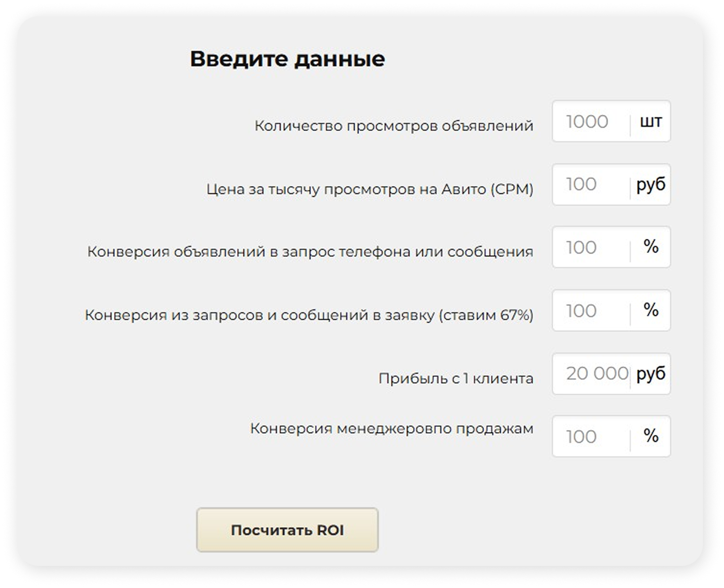This screenshot has width=724, height=588.
Task: Click the "Цена за тысячу просмотров на Авито" label
Action: (x=370, y=189)
